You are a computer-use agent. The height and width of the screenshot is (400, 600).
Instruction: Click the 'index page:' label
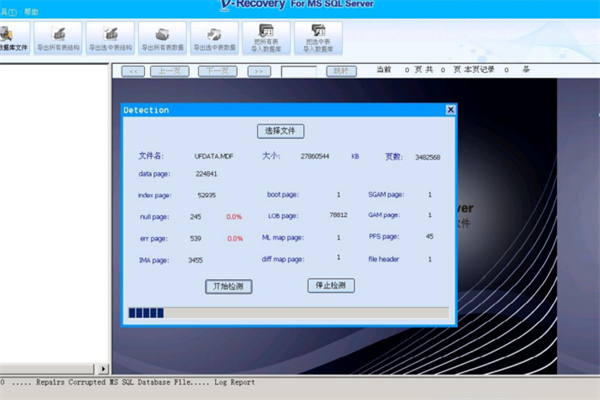[x=155, y=196]
